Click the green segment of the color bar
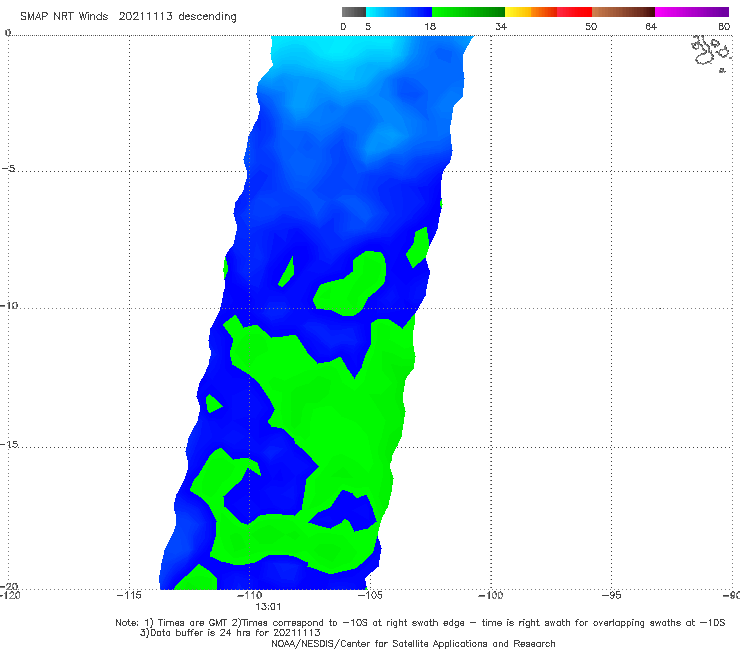Viewport: 740px width, 650px height. pos(468,12)
